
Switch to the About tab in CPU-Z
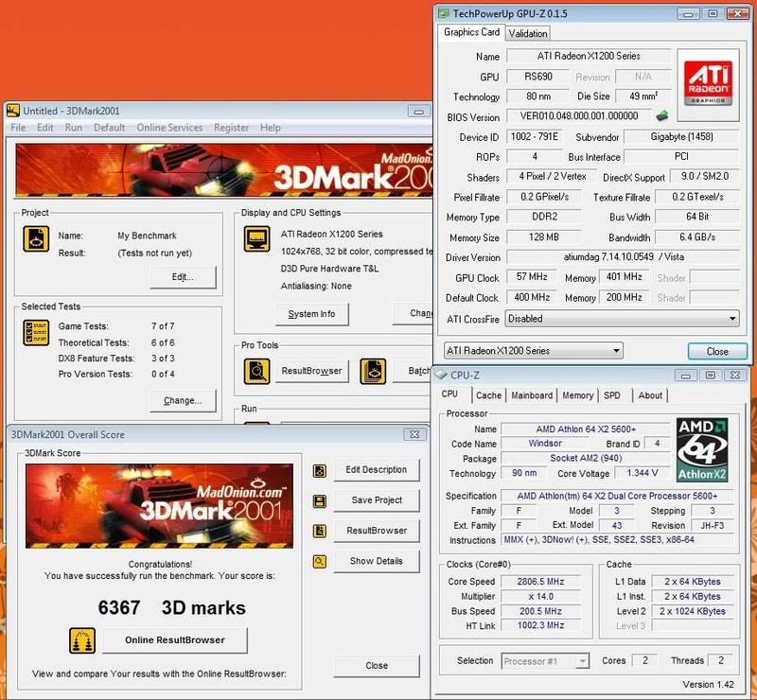pos(650,395)
